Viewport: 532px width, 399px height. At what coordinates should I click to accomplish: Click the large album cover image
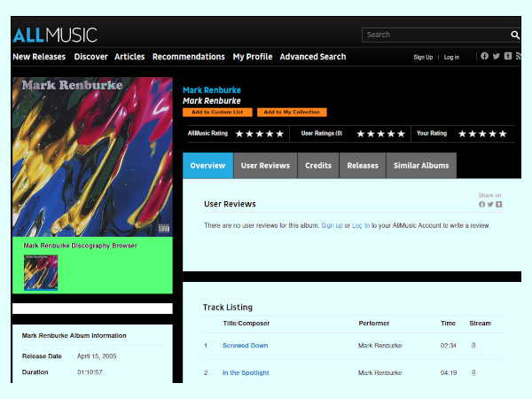click(x=92, y=157)
